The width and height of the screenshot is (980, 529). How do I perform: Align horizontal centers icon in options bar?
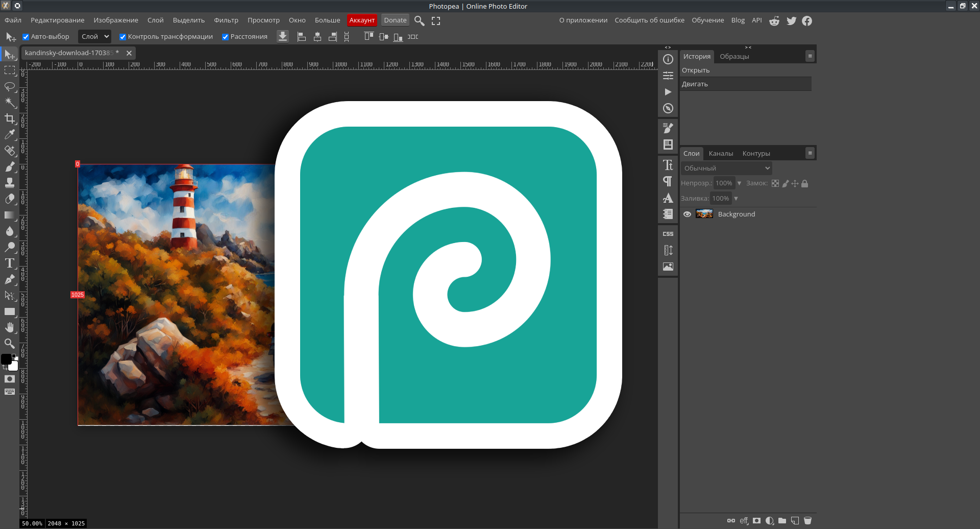point(317,37)
